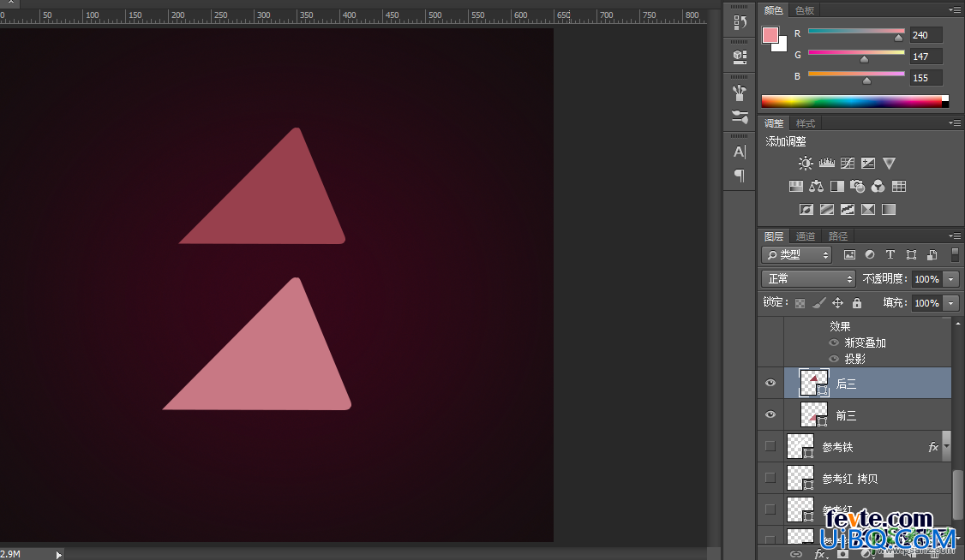Screen dimensions: 965x560
Task: Filter layers by pixel layers icon
Action: point(849,254)
